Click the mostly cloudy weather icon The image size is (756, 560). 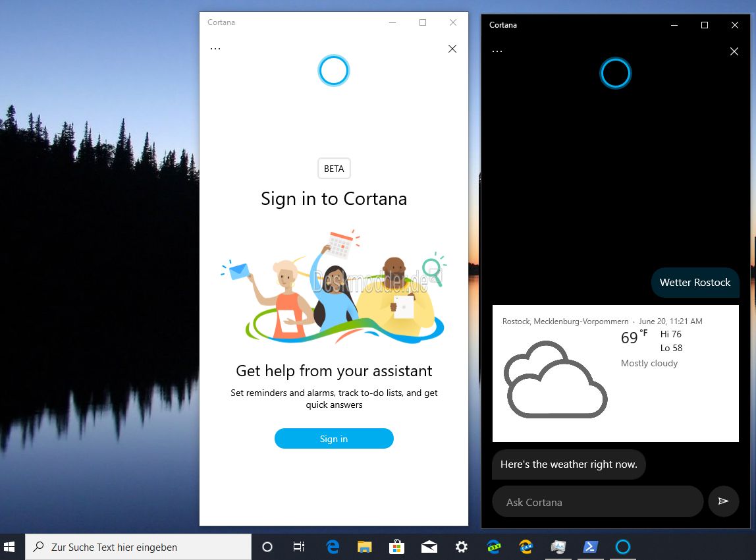[x=555, y=379]
